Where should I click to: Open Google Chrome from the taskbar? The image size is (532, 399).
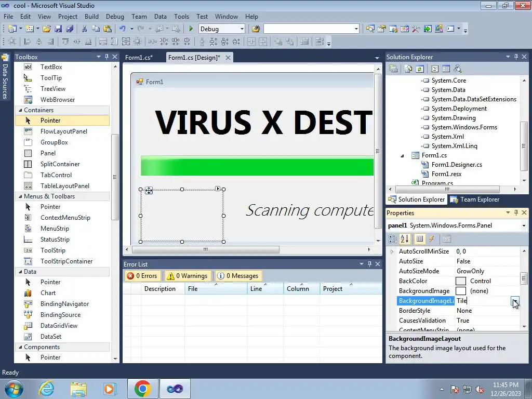(142, 389)
